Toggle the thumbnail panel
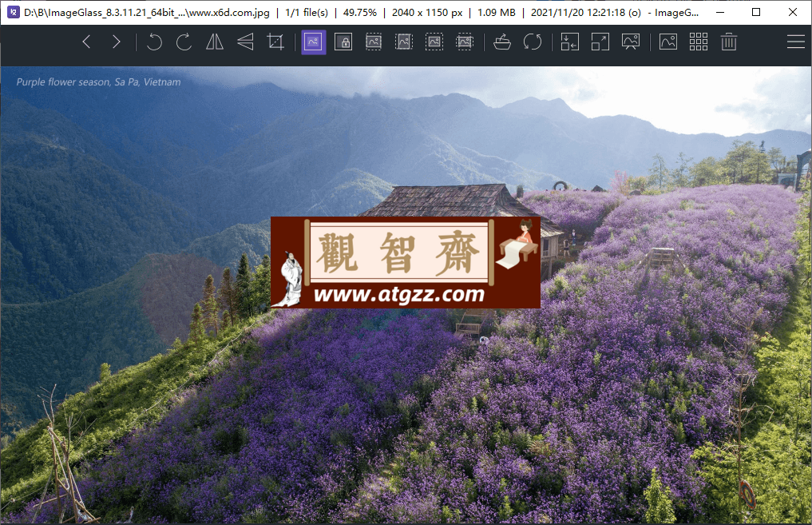The image size is (812, 525). 668,42
